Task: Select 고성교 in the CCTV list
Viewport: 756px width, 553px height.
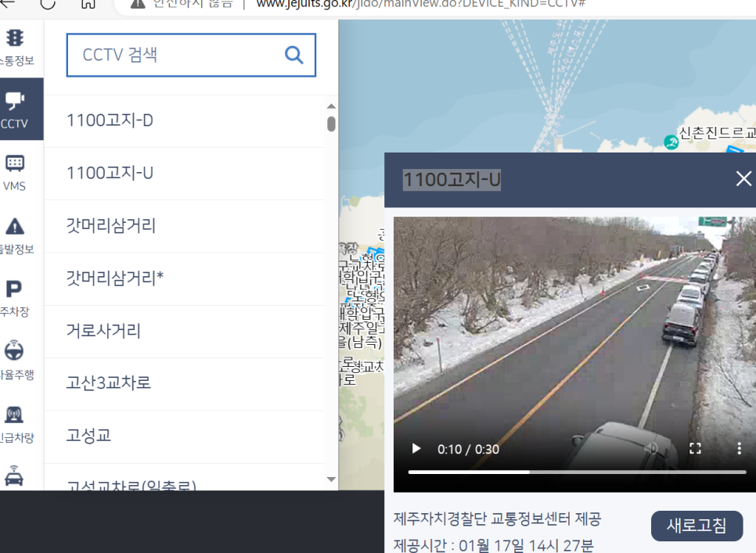Action: pos(184,436)
